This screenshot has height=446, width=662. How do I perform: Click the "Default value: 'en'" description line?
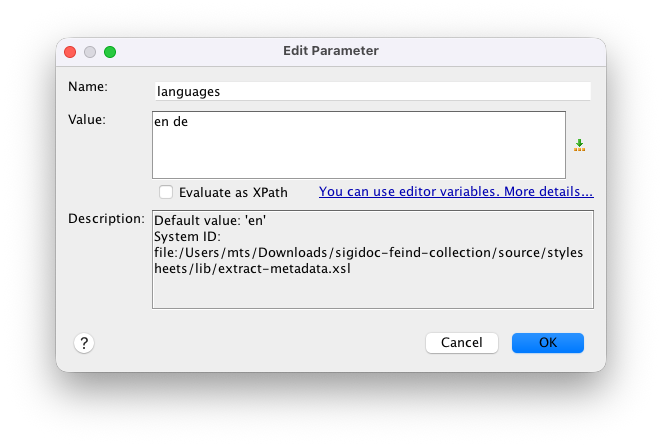coord(209,220)
